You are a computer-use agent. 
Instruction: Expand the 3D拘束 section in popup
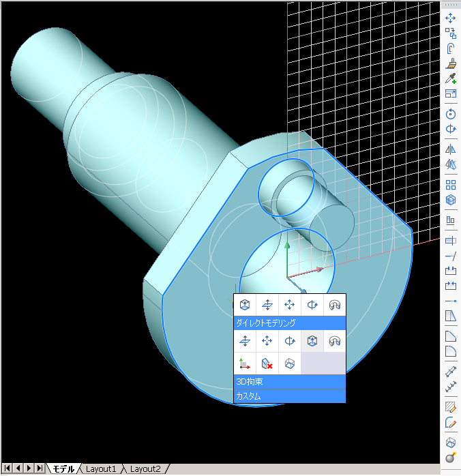click(x=290, y=382)
